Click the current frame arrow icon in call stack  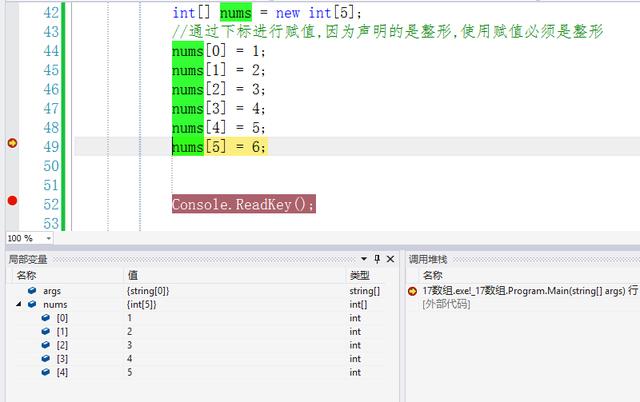[412, 291]
